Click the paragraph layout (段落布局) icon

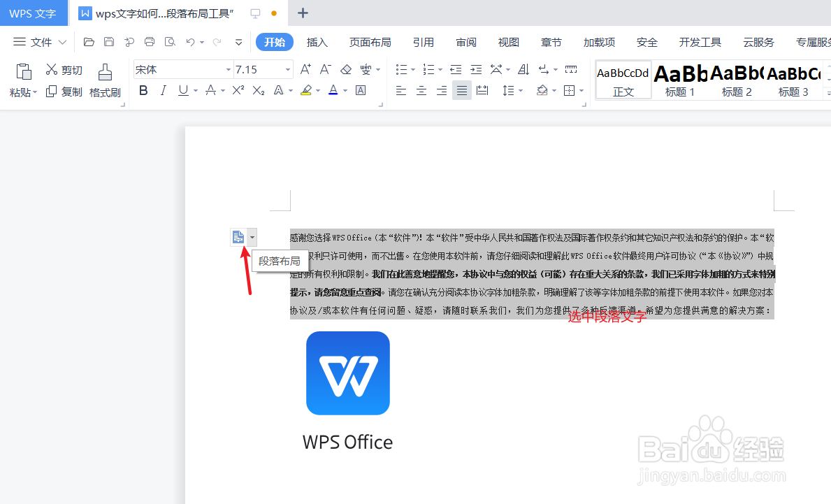coord(238,238)
